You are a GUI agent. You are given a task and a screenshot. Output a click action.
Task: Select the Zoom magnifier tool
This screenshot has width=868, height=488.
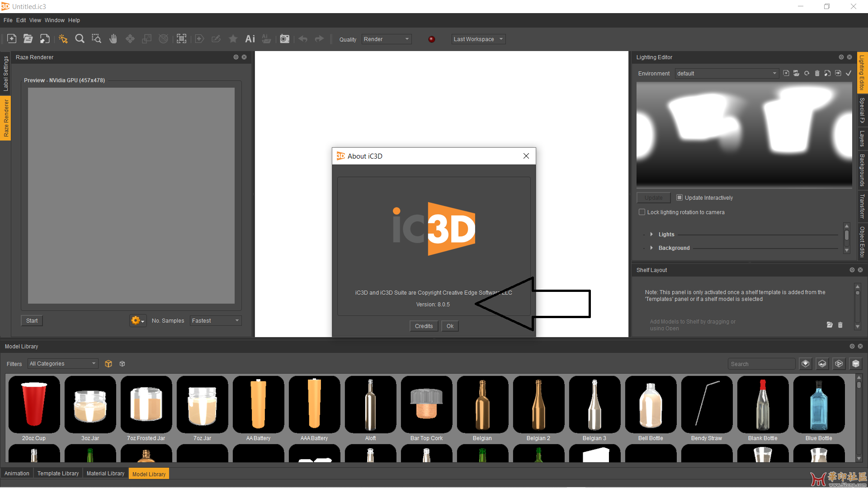[x=80, y=39]
